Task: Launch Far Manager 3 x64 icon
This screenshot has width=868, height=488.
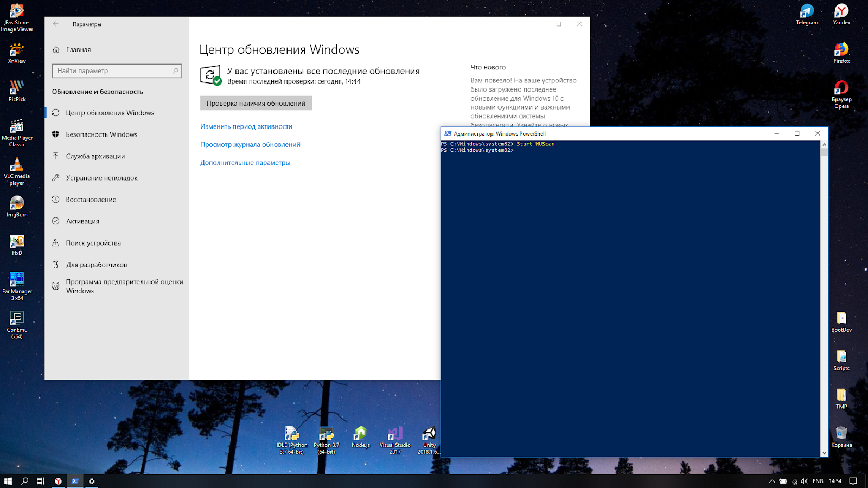Action: 17,286
